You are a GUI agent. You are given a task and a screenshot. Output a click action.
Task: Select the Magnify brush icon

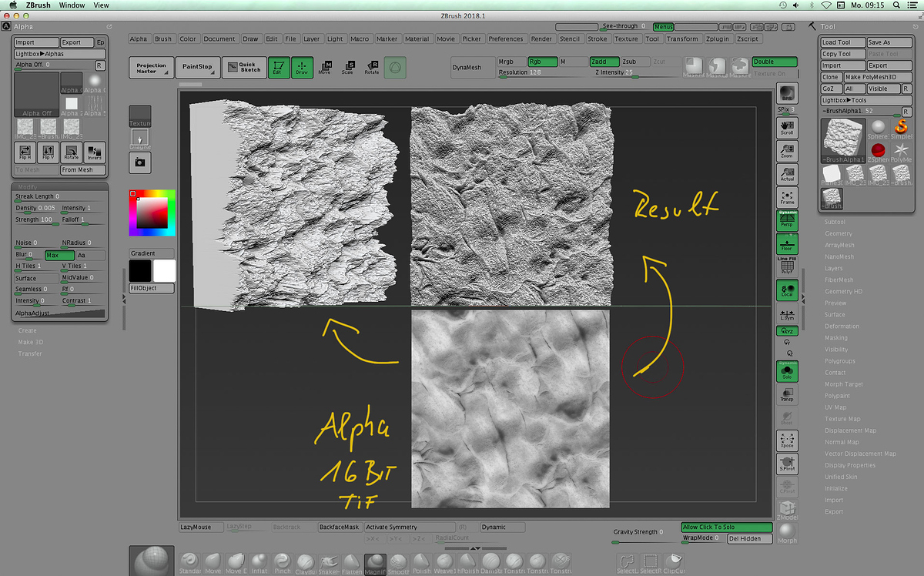pos(375,564)
